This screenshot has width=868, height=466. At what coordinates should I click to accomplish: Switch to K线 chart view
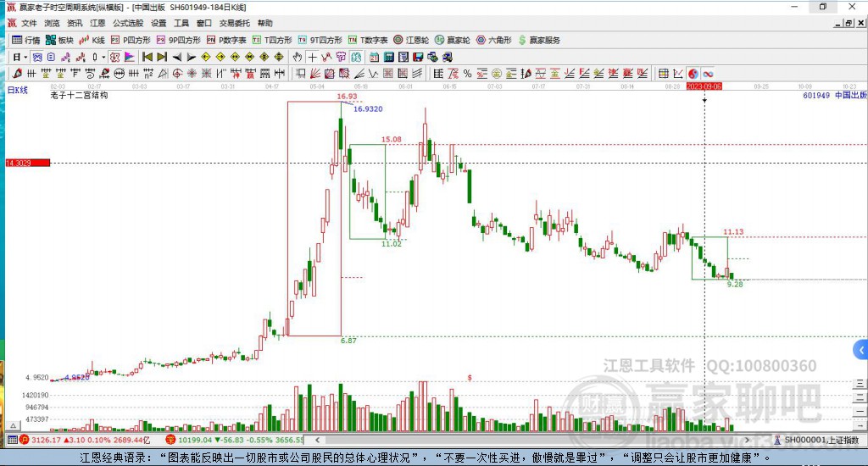tap(92, 40)
